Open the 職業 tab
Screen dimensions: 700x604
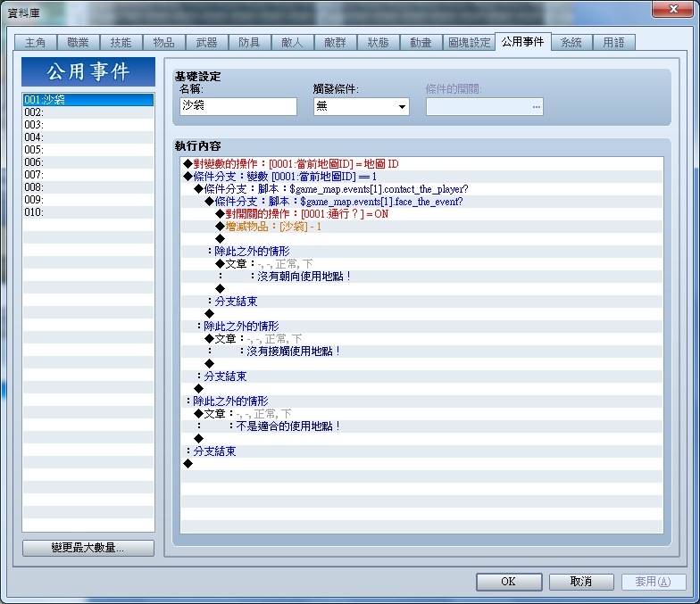point(79,43)
